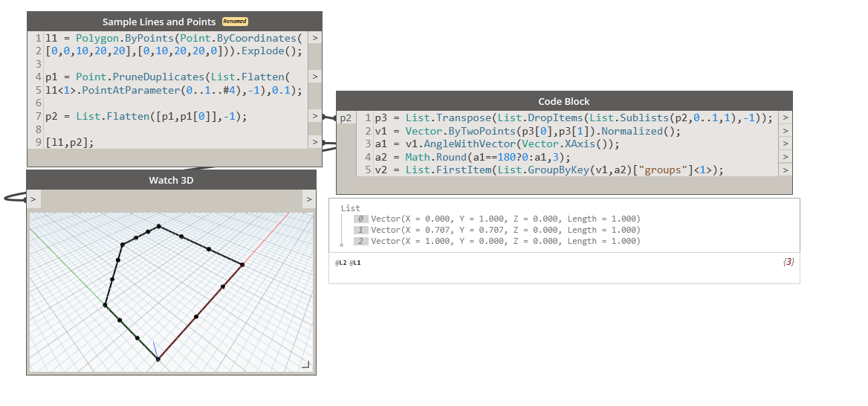The height and width of the screenshot is (406, 868).
Task: Click the p2 input port on Code Block
Action: [346, 118]
